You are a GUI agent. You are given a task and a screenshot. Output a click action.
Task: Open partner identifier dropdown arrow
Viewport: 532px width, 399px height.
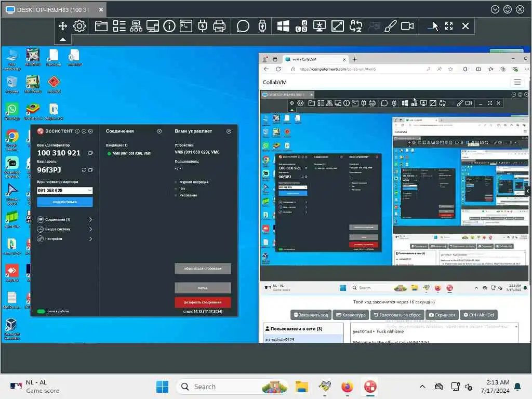[x=89, y=190]
